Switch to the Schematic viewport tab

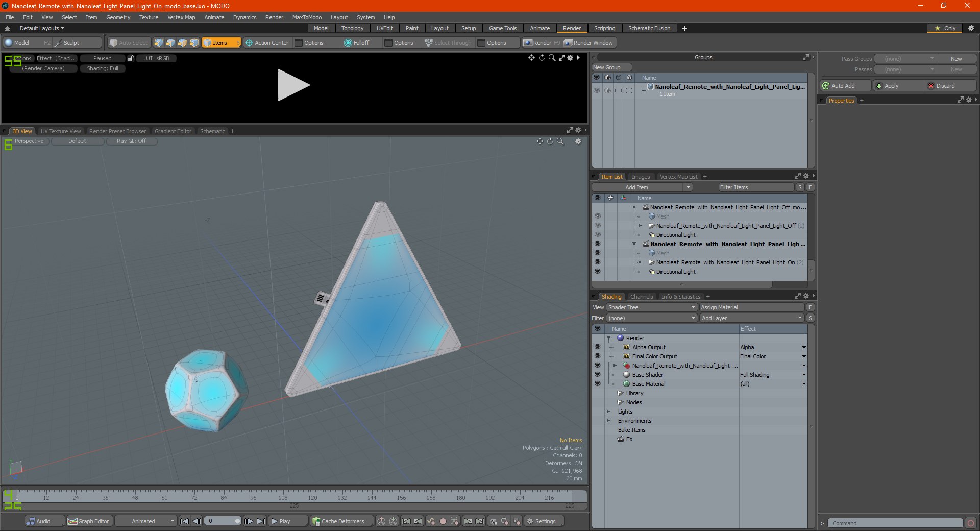pos(212,131)
